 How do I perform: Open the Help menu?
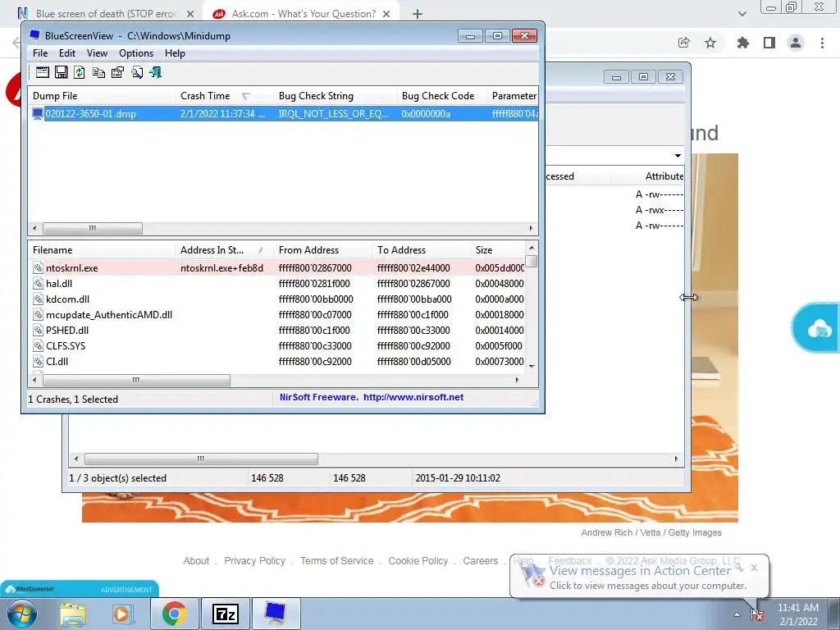click(175, 53)
